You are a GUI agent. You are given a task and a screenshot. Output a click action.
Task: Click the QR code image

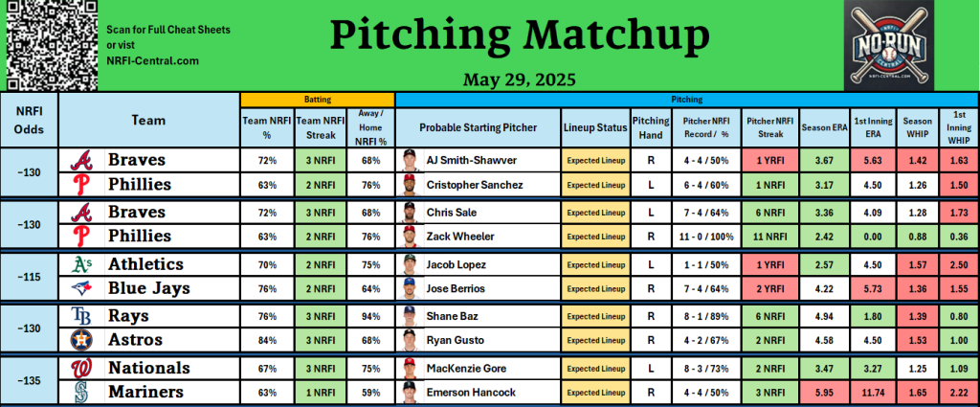pyautogui.click(x=52, y=46)
